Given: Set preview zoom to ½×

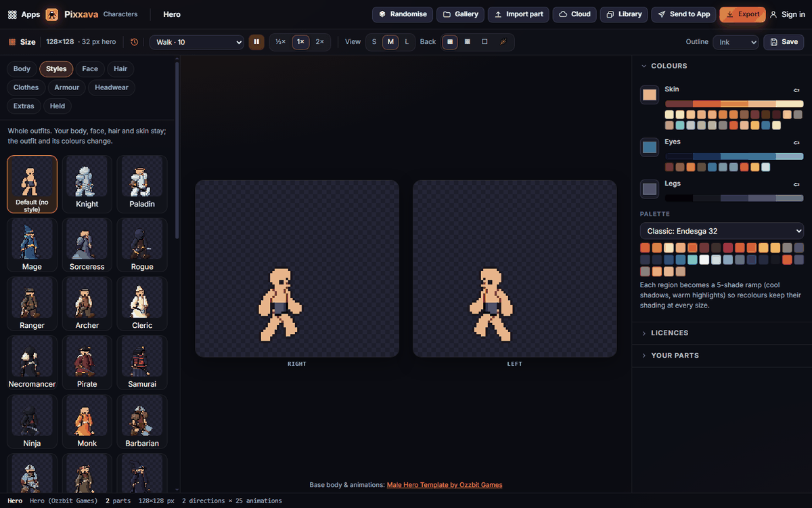Looking at the screenshot, I should (279, 42).
